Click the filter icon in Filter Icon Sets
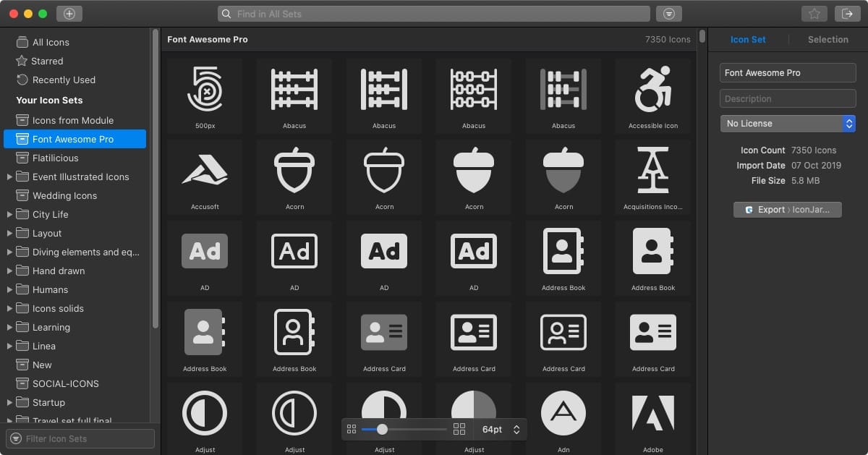Image resolution: width=868 pixels, height=455 pixels. [x=16, y=438]
